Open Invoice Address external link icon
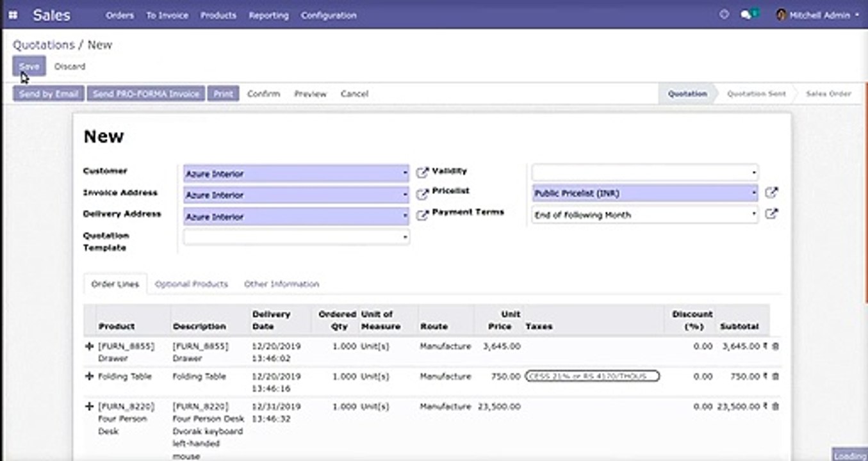 coord(422,194)
